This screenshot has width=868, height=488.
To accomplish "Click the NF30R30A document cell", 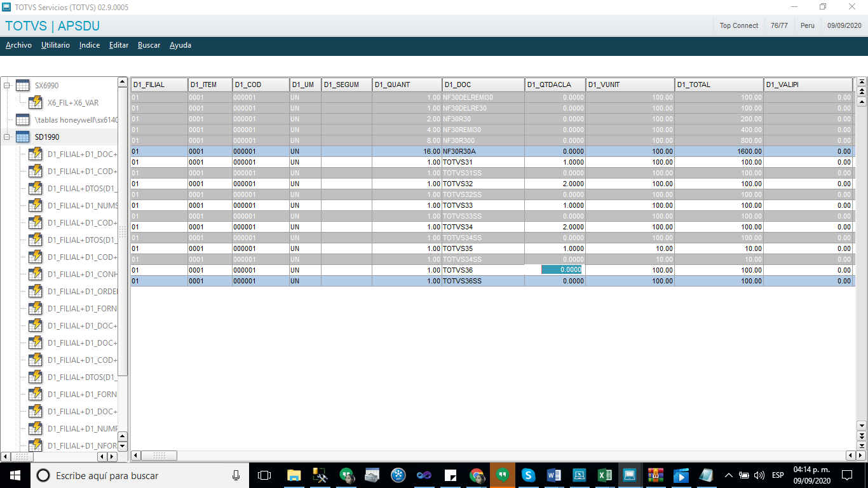I will (x=484, y=151).
